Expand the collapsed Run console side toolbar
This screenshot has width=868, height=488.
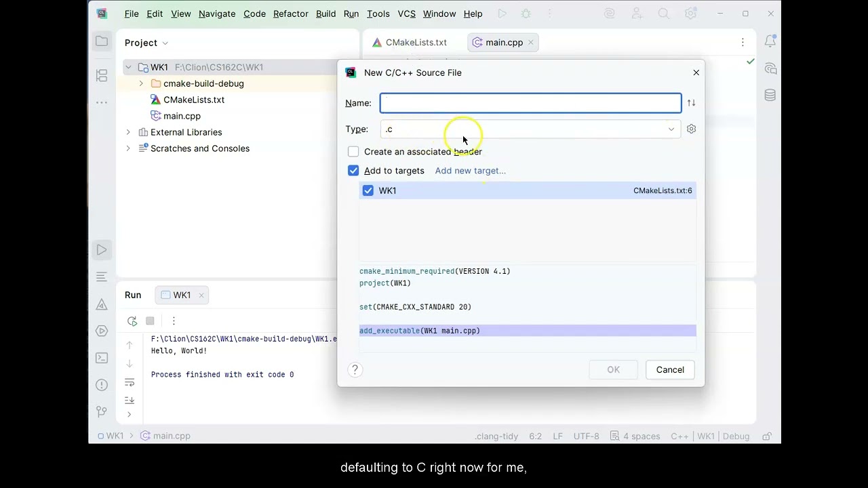click(x=130, y=414)
